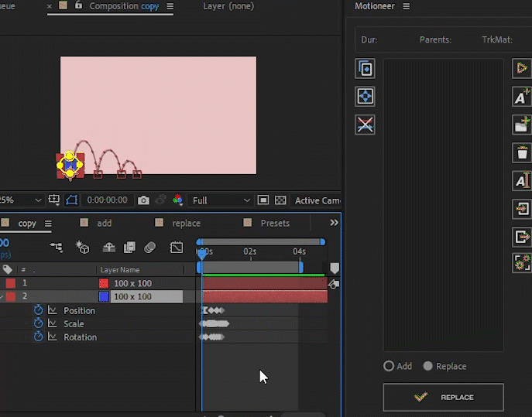Toggle the hide shy layers icon
The width and height of the screenshot is (532, 417).
click(109, 248)
